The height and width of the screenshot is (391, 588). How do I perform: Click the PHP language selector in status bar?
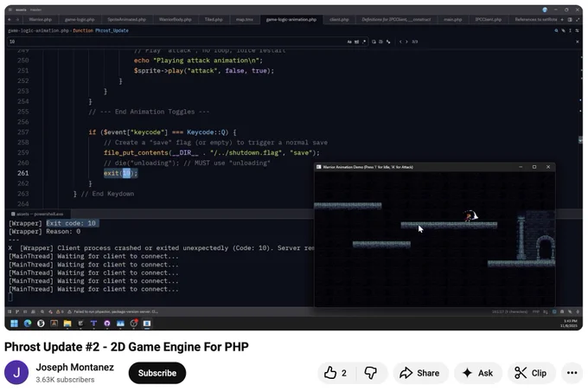tap(535, 311)
